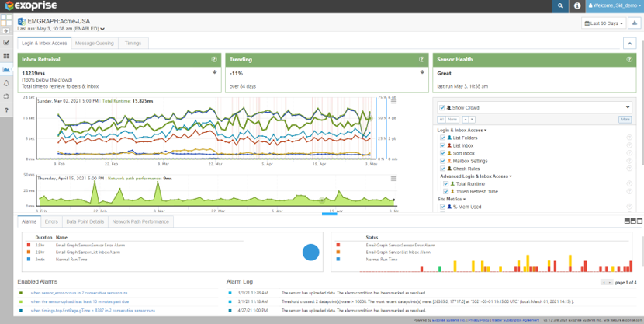Screen dimensions: 644x324
Task: Expand the Last run status chevron
Action: tap(102, 30)
